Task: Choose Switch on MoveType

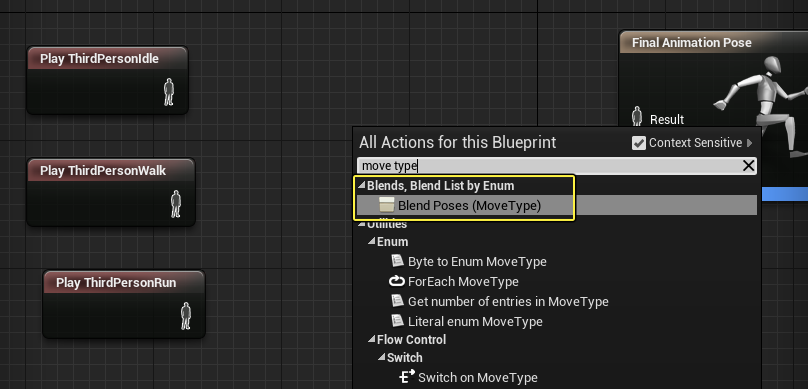Action: tap(478, 378)
